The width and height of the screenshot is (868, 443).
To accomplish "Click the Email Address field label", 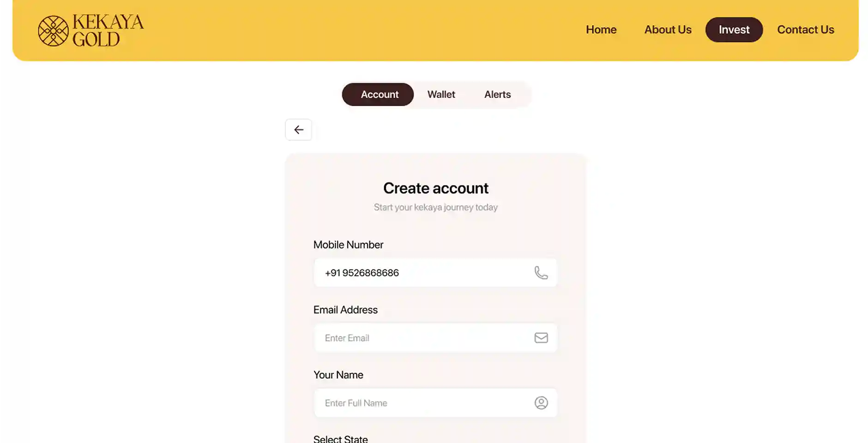I will coord(345,310).
